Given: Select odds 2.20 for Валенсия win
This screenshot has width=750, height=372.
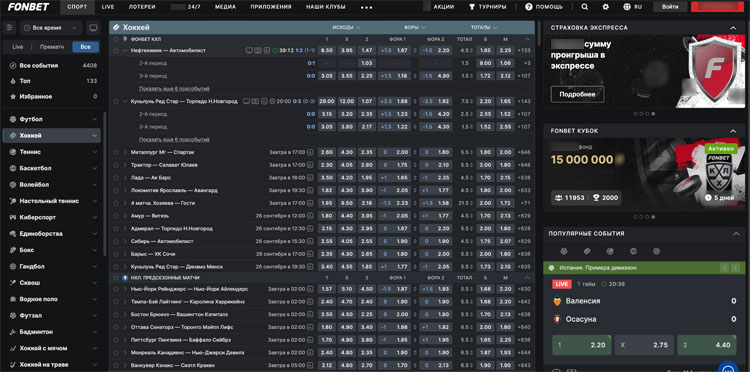Looking at the screenshot, I should 581,345.
